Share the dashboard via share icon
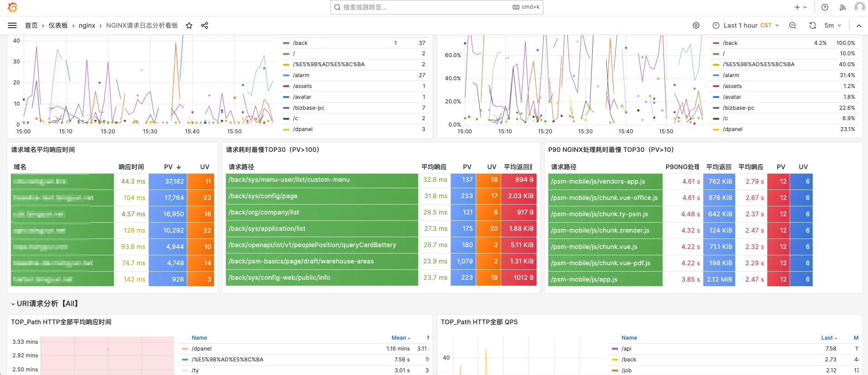The image size is (868, 375). (205, 25)
